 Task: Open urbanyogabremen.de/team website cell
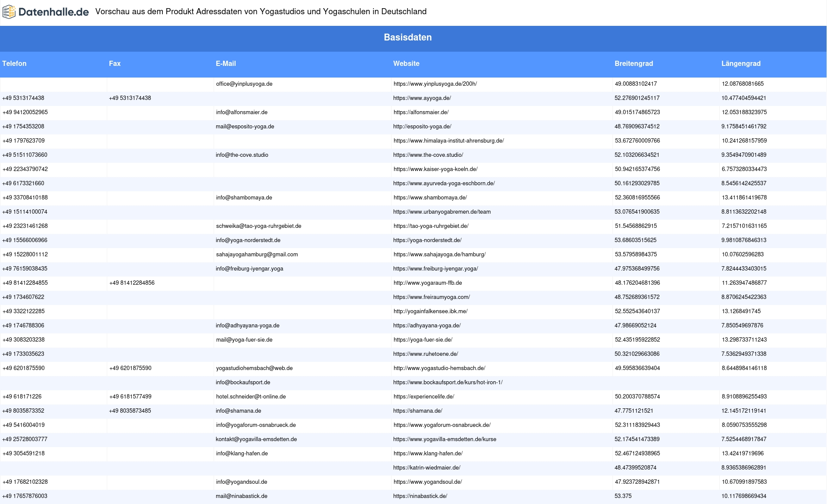click(x=442, y=212)
